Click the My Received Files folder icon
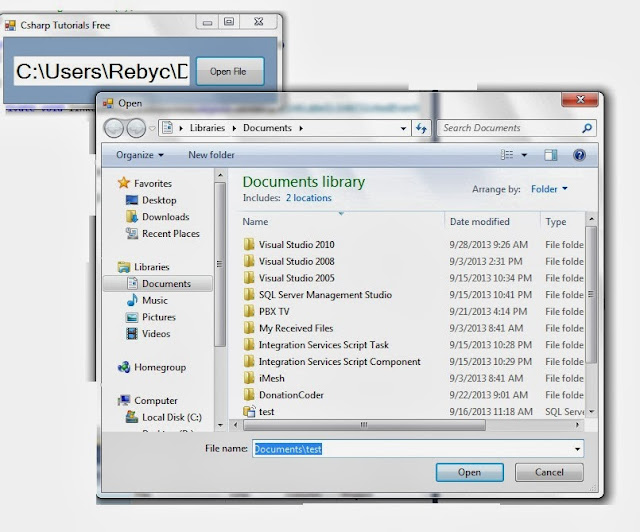Viewport: 640px width, 532px height. click(x=249, y=328)
